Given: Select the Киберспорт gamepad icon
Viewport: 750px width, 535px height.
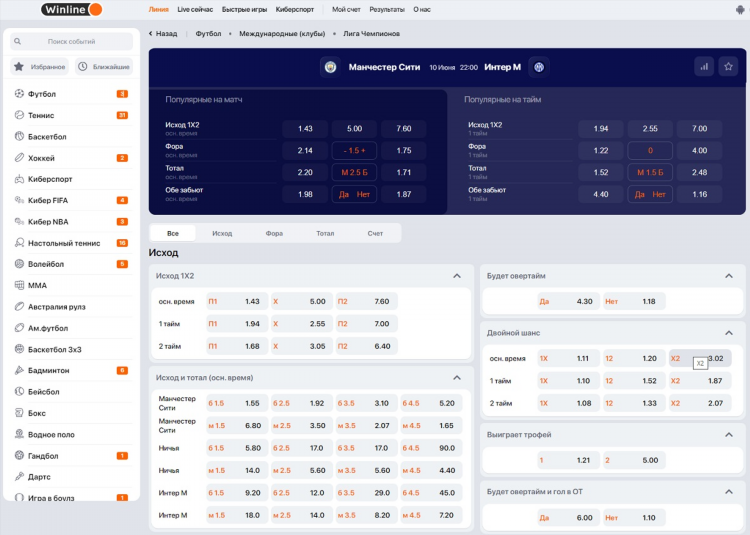Looking at the screenshot, I should tap(19, 179).
